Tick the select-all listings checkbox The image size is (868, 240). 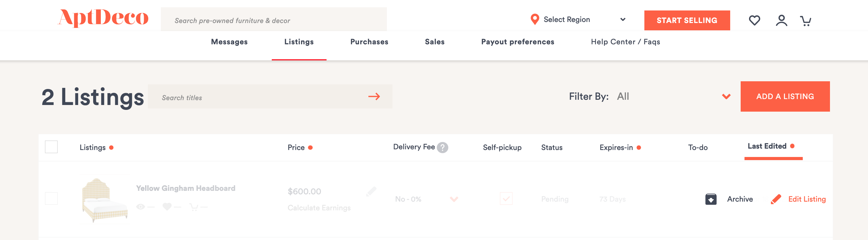coord(51,147)
